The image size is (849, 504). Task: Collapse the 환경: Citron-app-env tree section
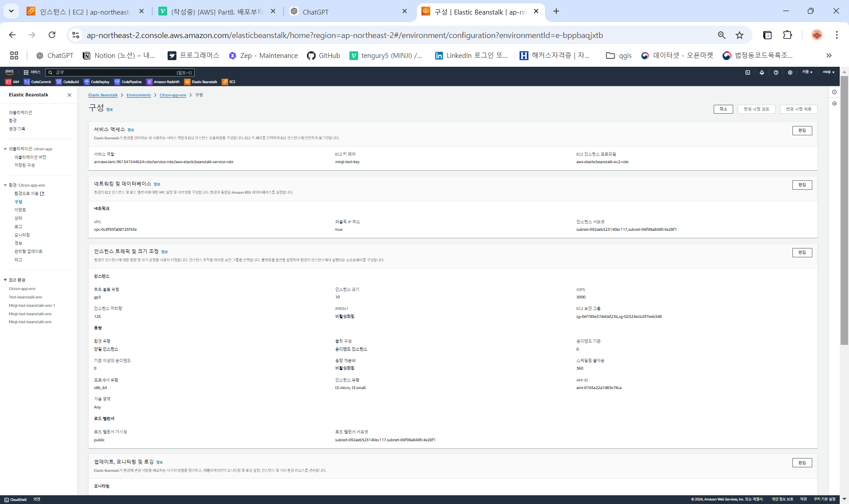tap(5, 185)
